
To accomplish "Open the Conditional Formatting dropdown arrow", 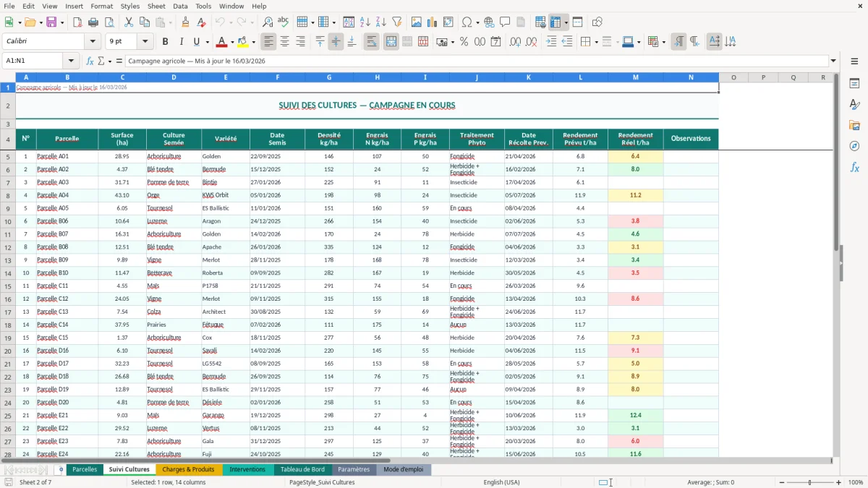I will [663, 42].
